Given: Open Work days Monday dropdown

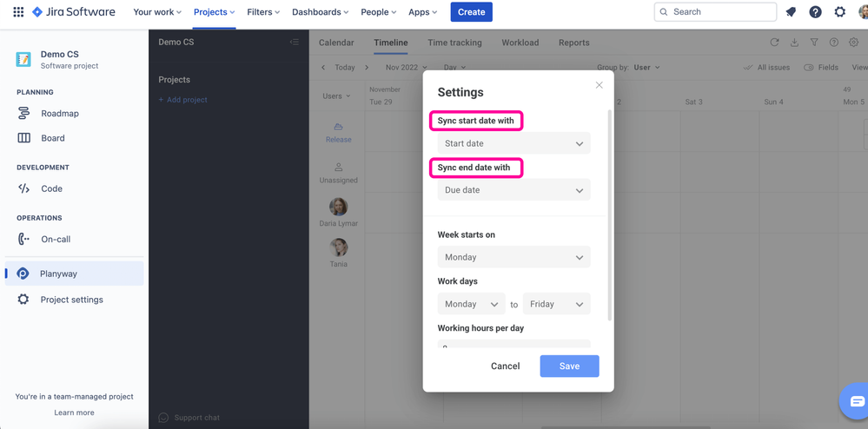Looking at the screenshot, I should (471, 304).
